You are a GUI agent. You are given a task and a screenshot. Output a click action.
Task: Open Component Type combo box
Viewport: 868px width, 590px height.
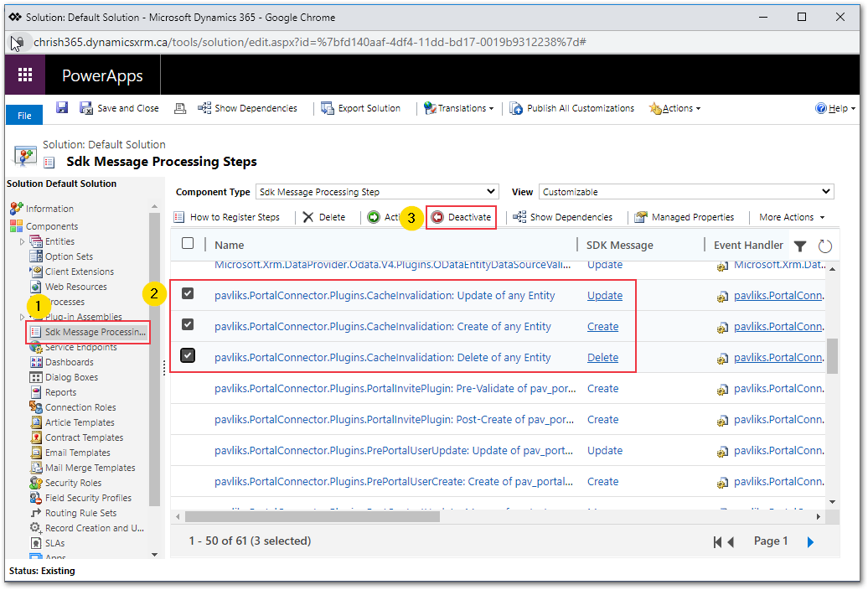377,192
